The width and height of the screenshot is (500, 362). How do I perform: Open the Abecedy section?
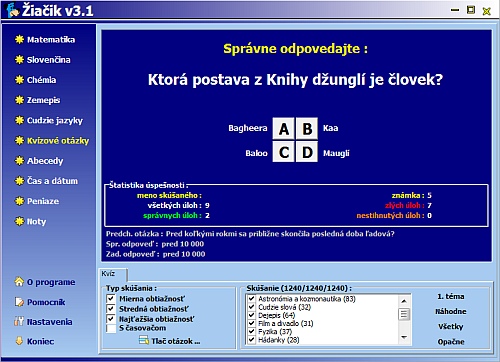(x=45, y=161)
